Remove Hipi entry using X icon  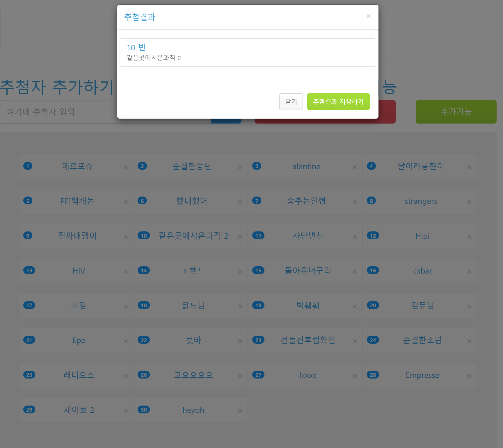coord(469,237)
